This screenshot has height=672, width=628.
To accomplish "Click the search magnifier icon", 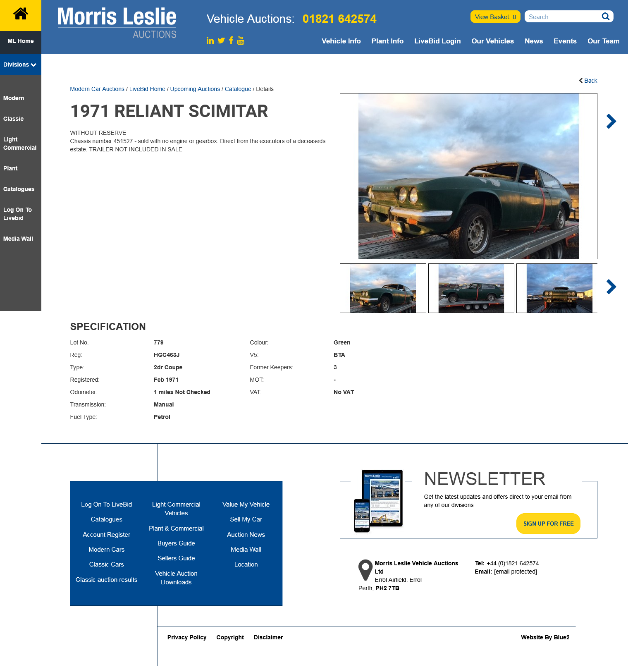I will pyautogui.click(x=605, y=17).
